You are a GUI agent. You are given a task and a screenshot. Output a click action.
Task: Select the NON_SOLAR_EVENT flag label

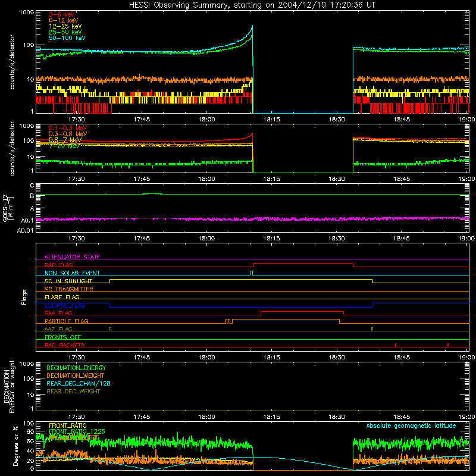72,273
